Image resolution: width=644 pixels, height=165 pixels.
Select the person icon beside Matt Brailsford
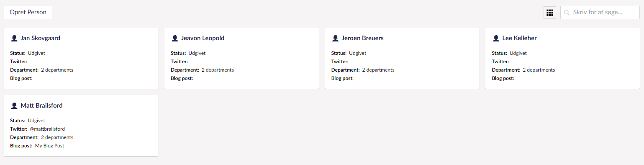(x=14, y=106)
